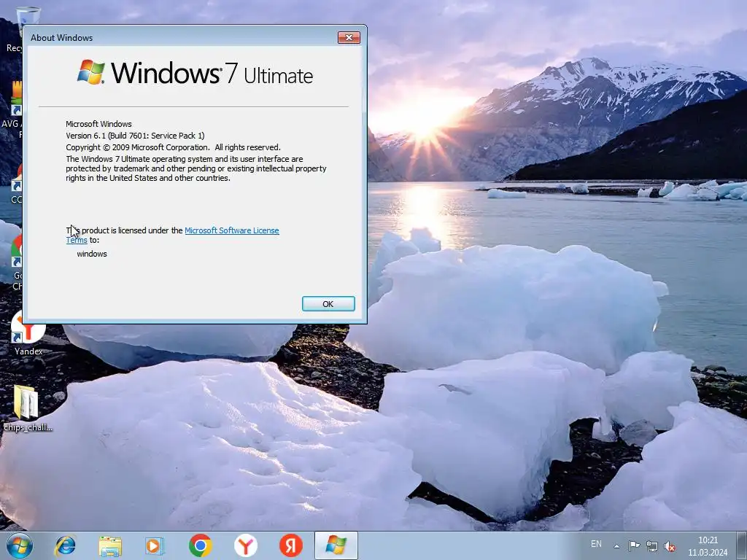Click the Copyright 2009 Microsoft Corporation line
This screenshot has height=560, width=747.
tap(174, 147)
